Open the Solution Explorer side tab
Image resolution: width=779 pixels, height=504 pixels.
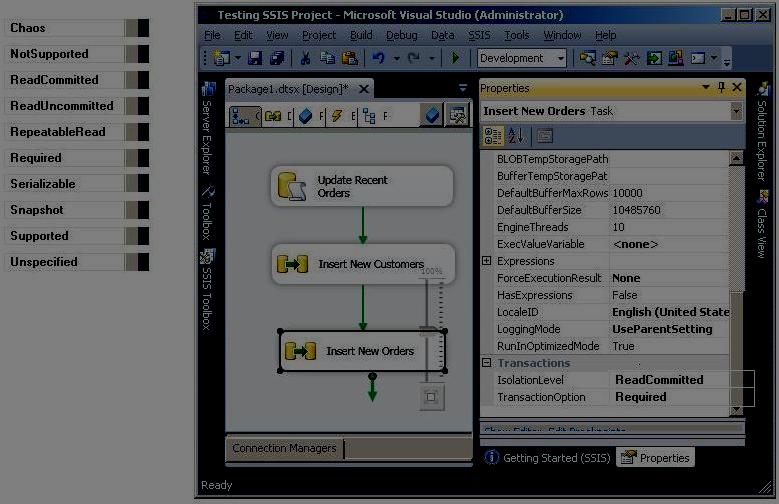click(762, 132)
